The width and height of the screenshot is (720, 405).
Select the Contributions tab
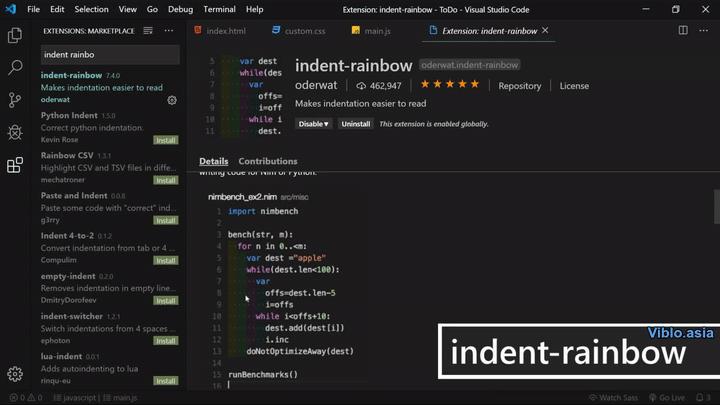(268, 161)
